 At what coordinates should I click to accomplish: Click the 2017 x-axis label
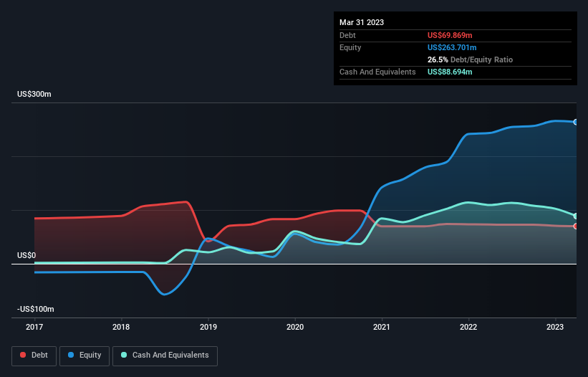[x=34, y=327]
